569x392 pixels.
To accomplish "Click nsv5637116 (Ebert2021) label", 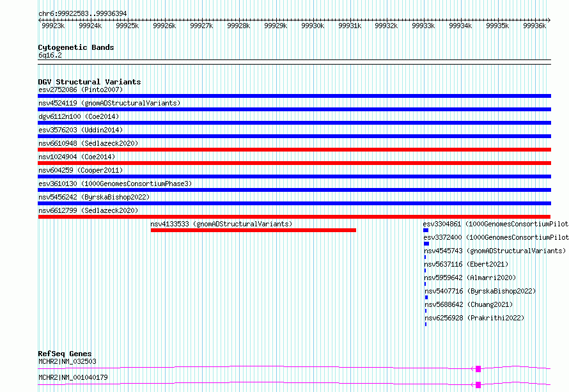I will 466,264.
